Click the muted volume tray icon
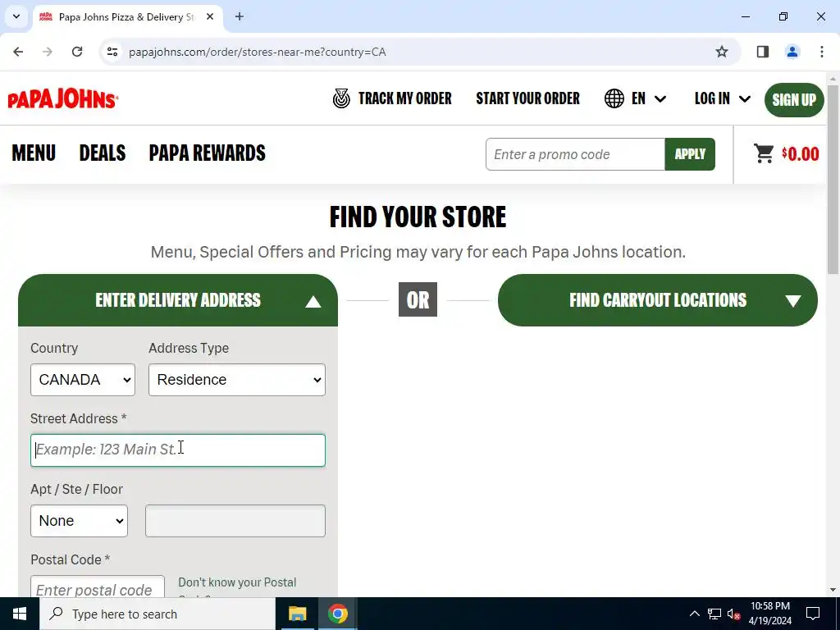 [734, 614]
